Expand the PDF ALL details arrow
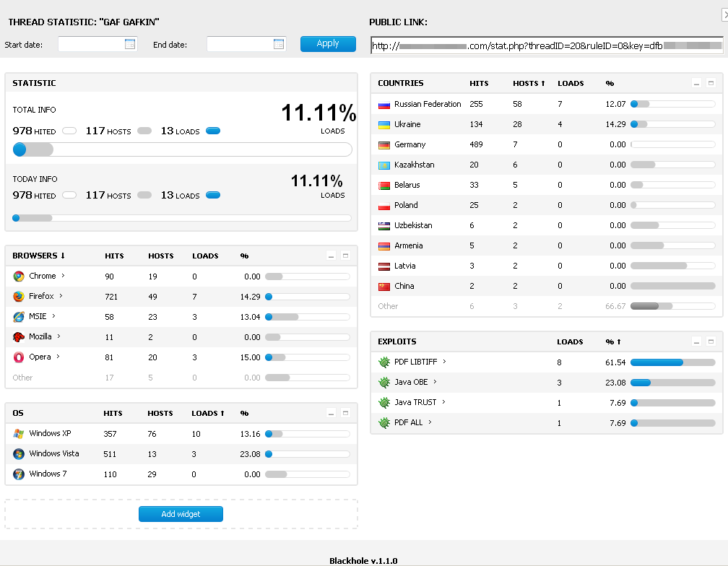The width and height of the screenshot is (728, 566). (430, 422)
